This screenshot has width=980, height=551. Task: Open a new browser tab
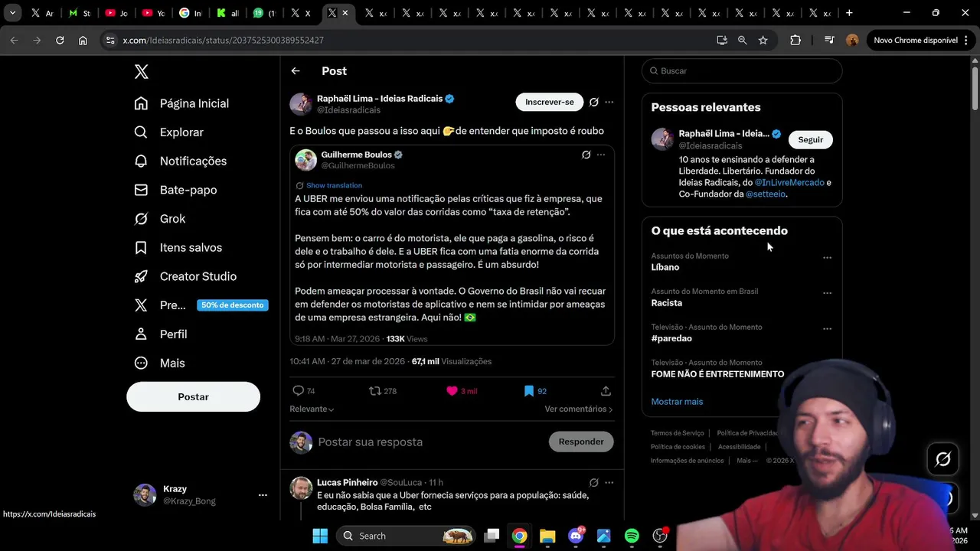(x=849, y=13)
